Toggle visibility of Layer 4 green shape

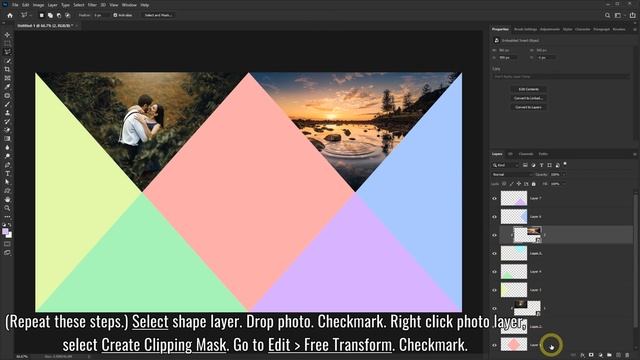[x=494, y=272]
